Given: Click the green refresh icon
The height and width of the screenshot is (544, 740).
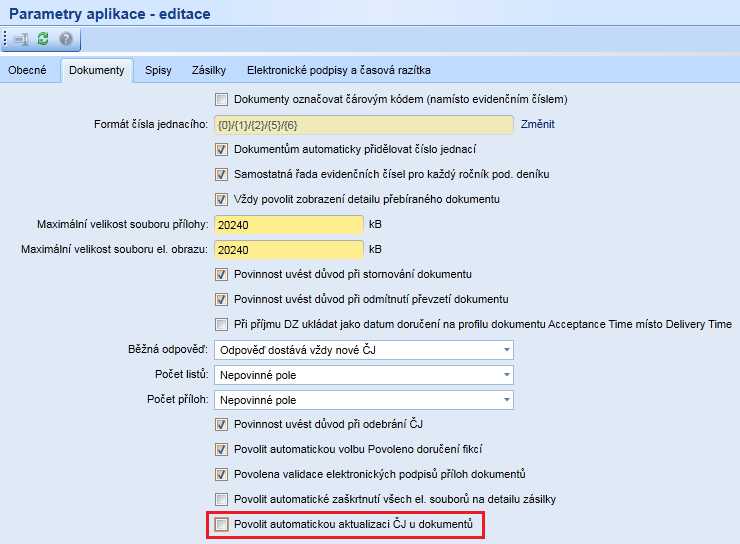Looking at the screenshot, I should click(x=43, y=39).
